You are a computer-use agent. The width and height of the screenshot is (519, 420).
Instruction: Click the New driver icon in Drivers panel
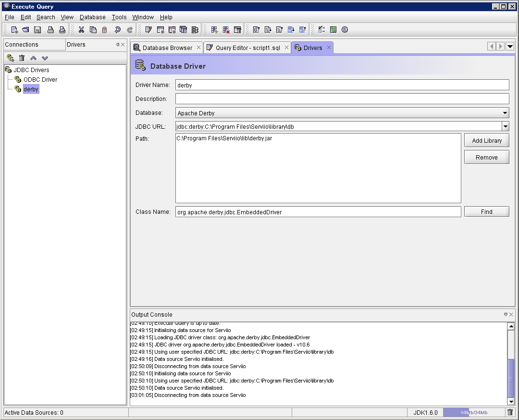coord(10,58)
